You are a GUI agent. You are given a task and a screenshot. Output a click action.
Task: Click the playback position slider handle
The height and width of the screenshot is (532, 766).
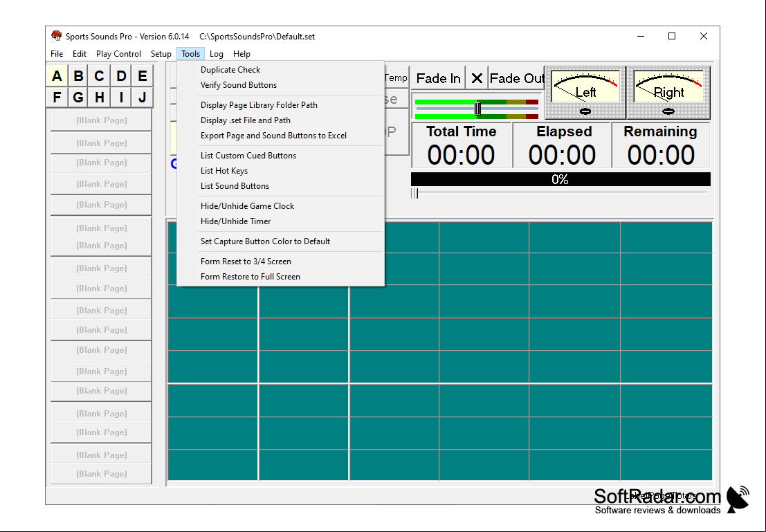click(414, 194)
